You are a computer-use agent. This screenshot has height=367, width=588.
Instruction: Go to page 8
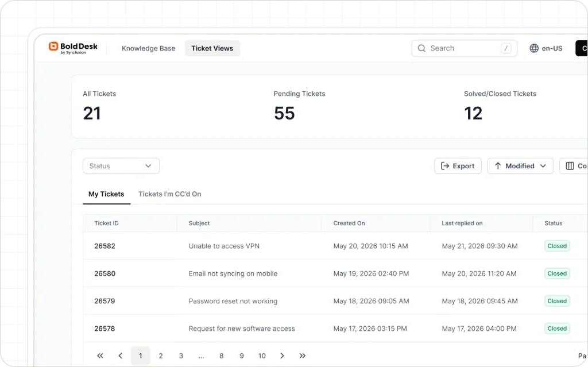coord(222,356)
